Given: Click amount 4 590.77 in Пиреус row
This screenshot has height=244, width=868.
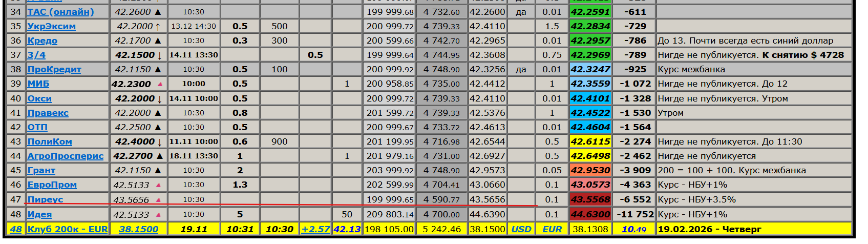Looking at the screenshot, I should tap(442, 199).
